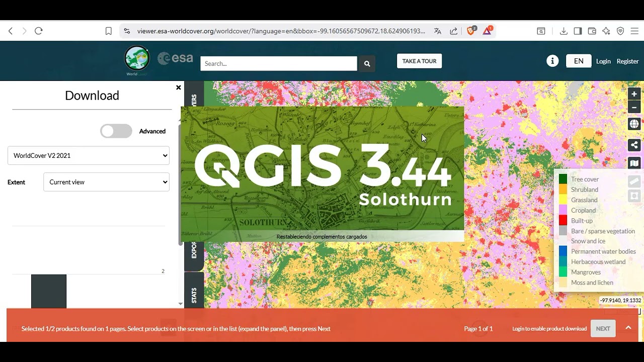
Task: Click the TAKE A TOUR button
Action: [419, 61]
